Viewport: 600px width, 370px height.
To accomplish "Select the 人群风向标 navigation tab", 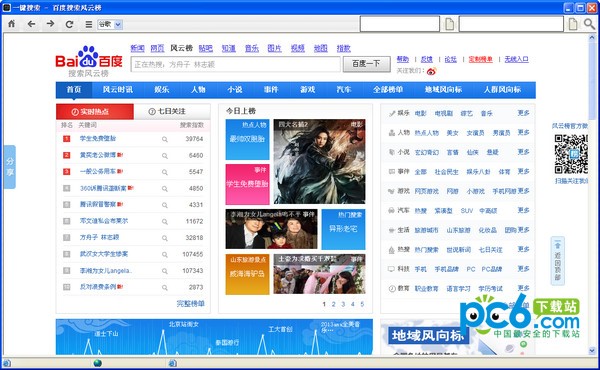I will pos(502,90).
